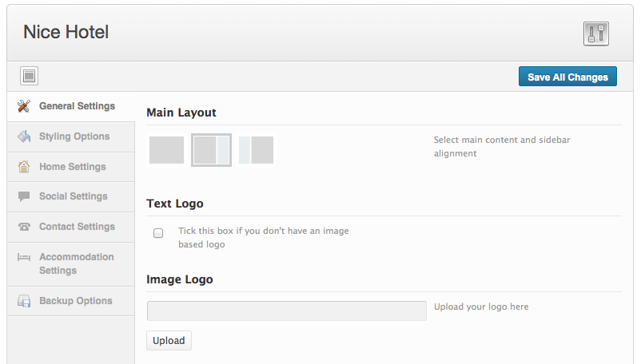Click the General Settings wrench icon
This screenshot has height=364, width=641.
(24, 106)
